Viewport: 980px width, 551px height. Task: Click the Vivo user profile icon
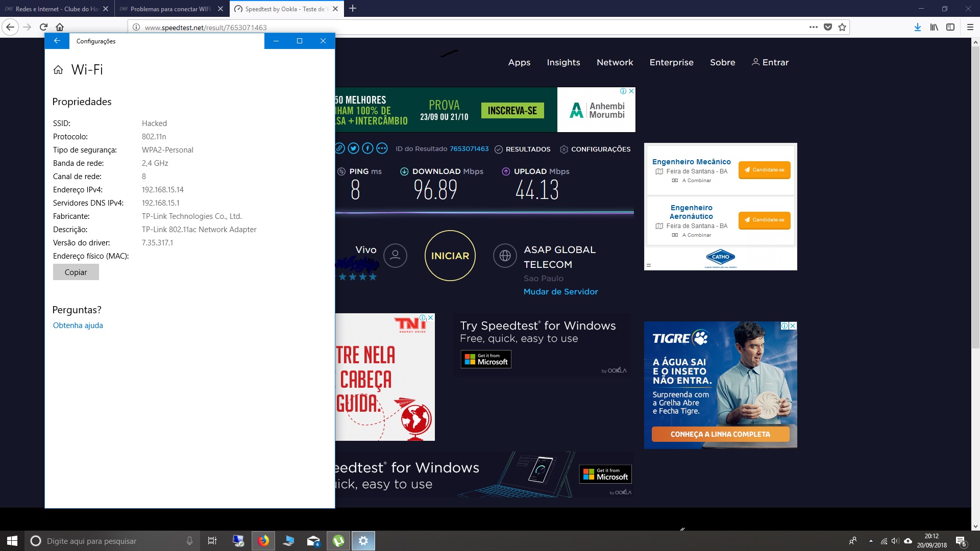click(395, 256)
